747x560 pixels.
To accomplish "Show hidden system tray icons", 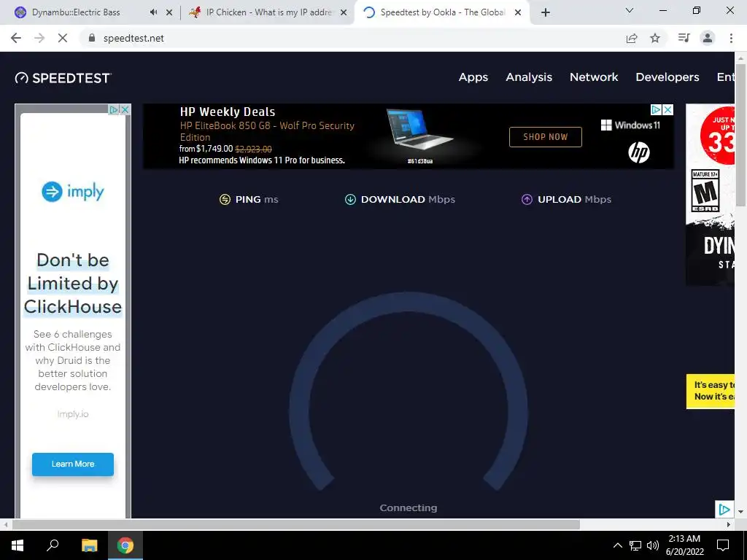I will pos(617,545).
